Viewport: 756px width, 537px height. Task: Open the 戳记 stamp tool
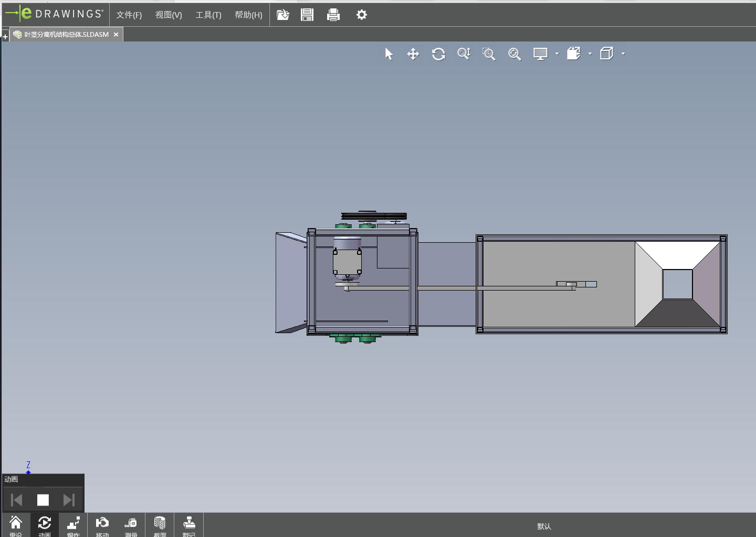click(189, 525)
